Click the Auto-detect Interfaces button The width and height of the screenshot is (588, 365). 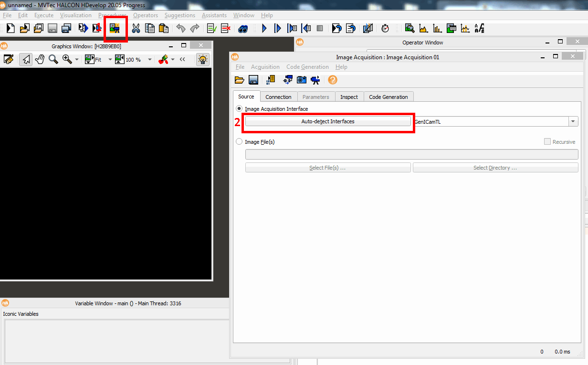coord(328,122)
